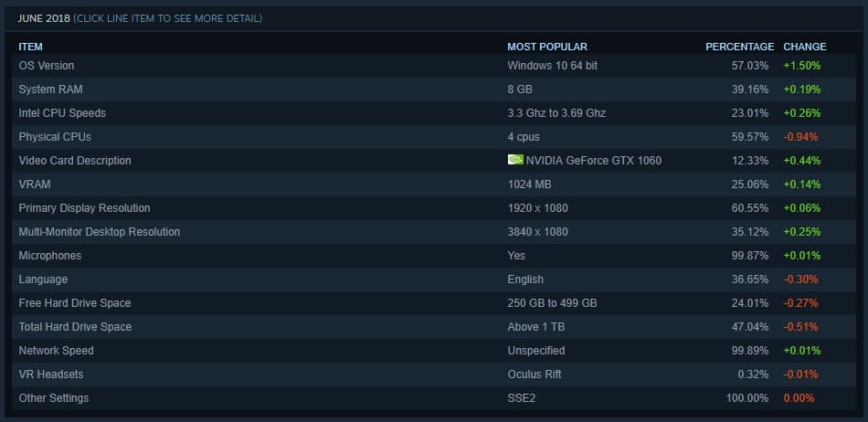Expand the Language row
Screen dimensions: 868x422
pos(433,280)
